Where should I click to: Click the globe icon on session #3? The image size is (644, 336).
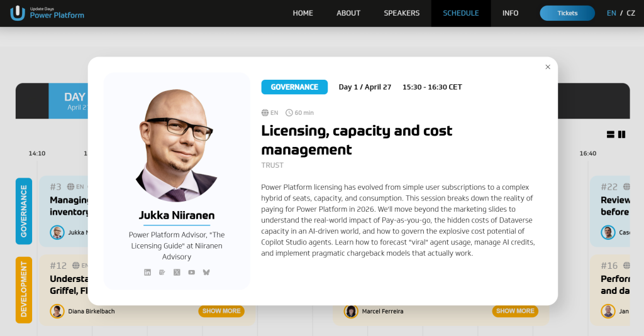(x=70, y=187)
